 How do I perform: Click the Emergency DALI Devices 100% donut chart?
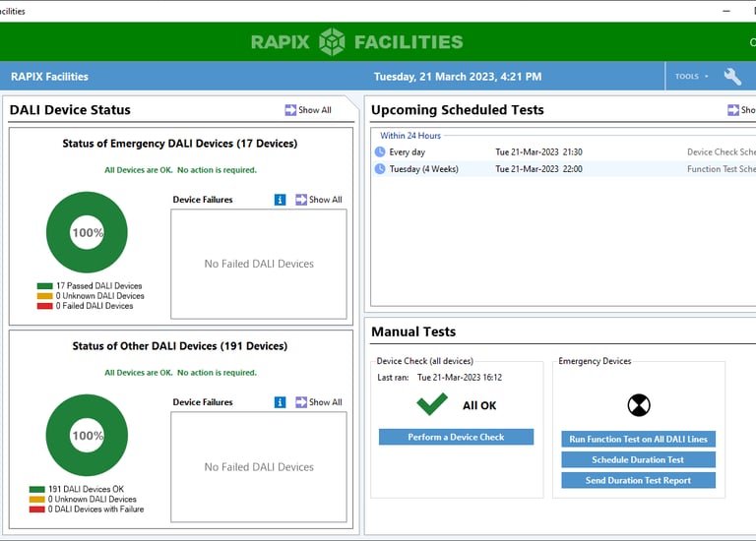(87, 232)
